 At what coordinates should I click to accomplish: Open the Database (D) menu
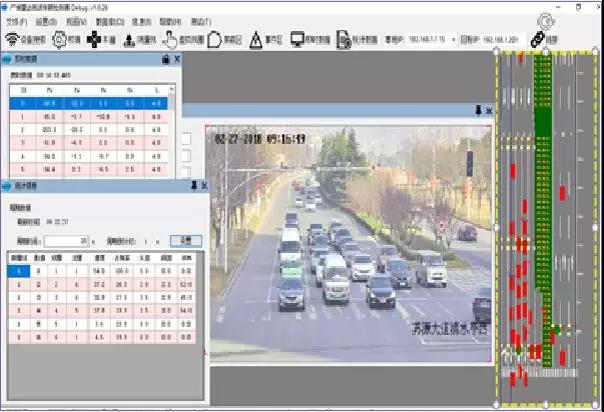(x=110, y=20)
